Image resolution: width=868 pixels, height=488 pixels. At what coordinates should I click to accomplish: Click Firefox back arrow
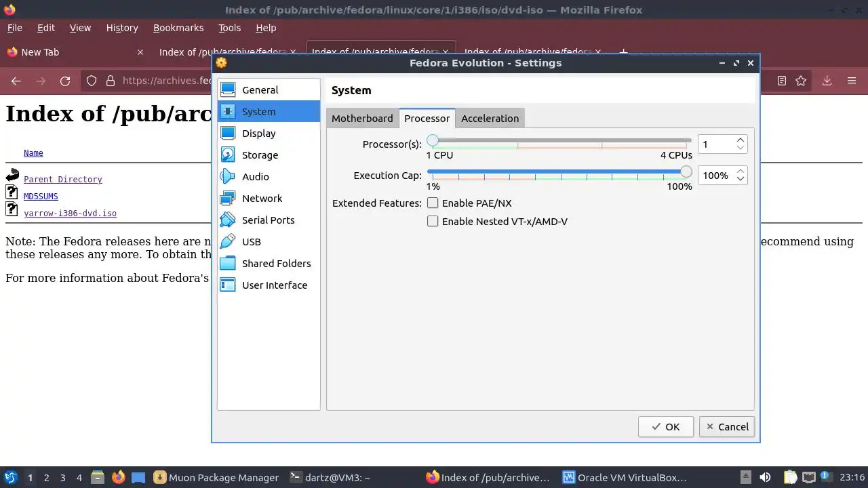[x=16, y=81]
